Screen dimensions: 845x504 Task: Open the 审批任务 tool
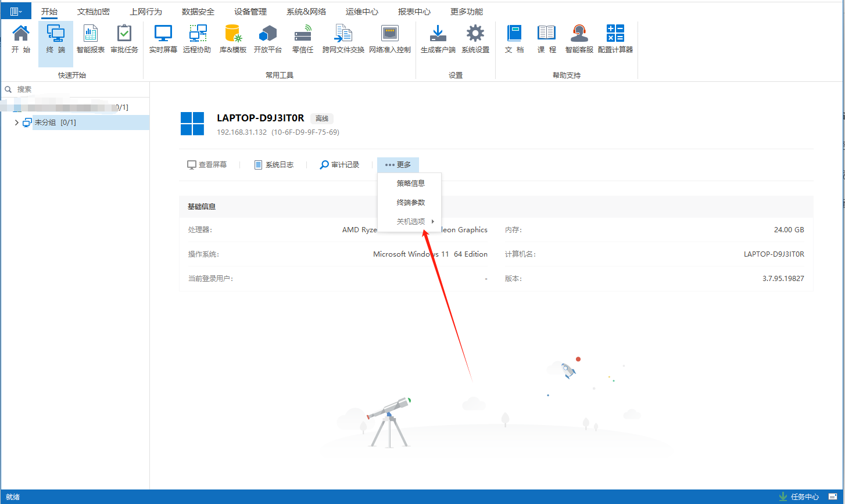124,39
